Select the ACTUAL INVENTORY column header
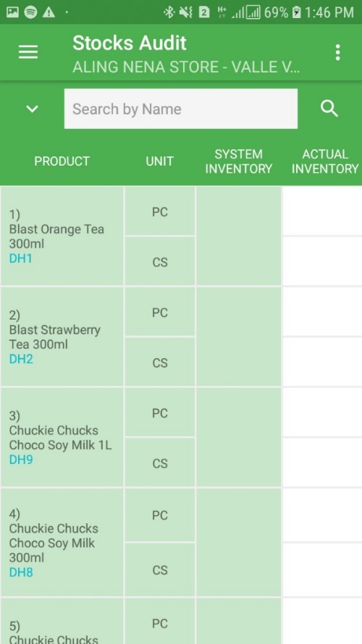This screenshot has width=362, height=644. tap(325, 161)
